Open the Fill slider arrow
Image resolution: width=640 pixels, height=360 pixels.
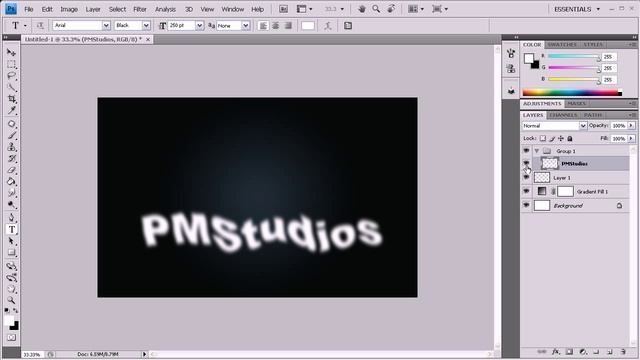click(631, 139)
